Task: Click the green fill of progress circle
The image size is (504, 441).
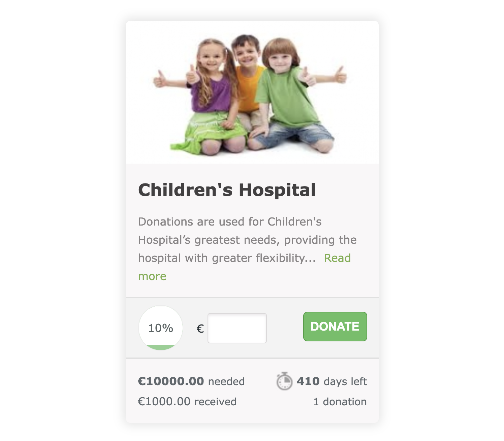Action: click(161, 347)
